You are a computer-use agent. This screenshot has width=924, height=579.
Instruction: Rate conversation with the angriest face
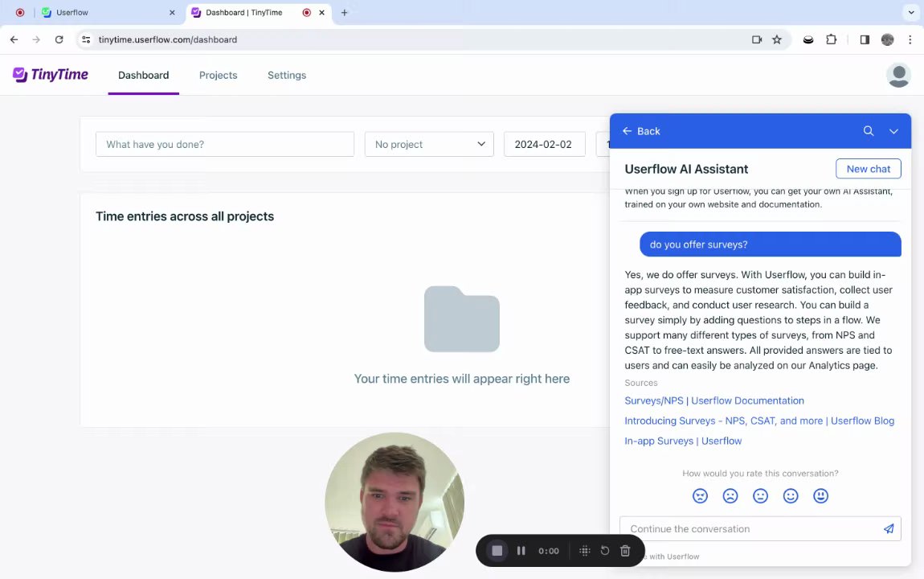[x=700, y=496]
